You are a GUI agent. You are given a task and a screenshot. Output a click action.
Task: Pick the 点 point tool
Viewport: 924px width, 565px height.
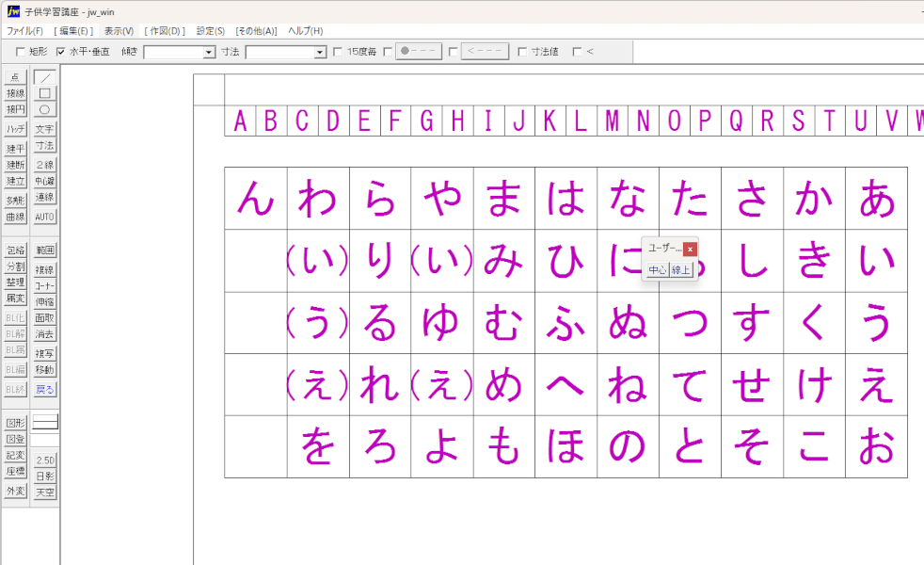(x=15, y=77)
